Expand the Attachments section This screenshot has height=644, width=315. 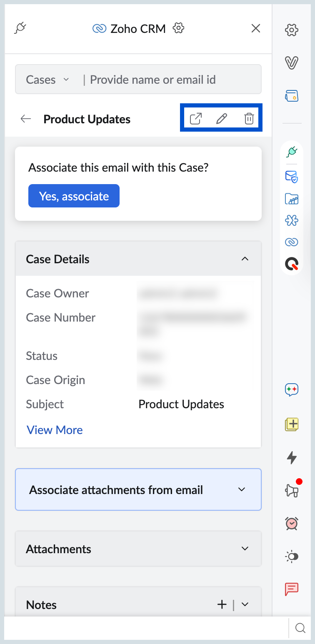(245, 549)
